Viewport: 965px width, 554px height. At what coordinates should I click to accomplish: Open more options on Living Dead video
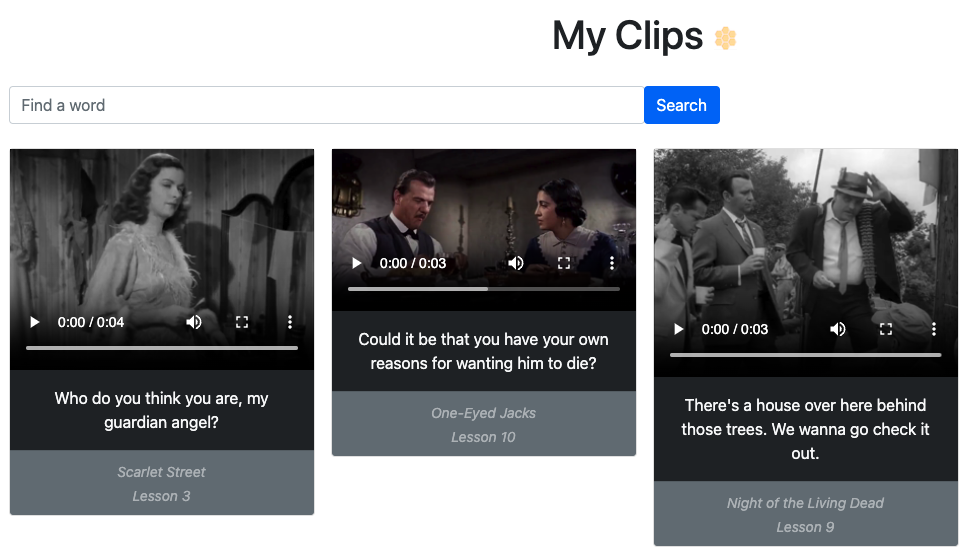point(934,329)
